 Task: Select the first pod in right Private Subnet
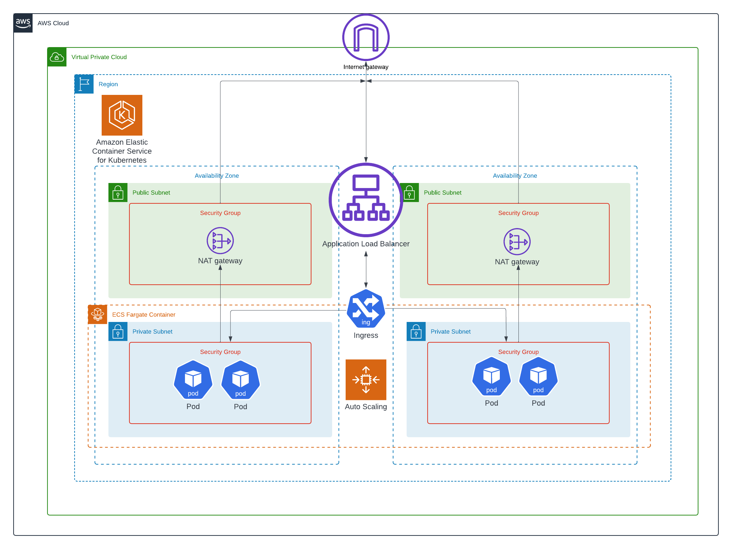[492, 376]
